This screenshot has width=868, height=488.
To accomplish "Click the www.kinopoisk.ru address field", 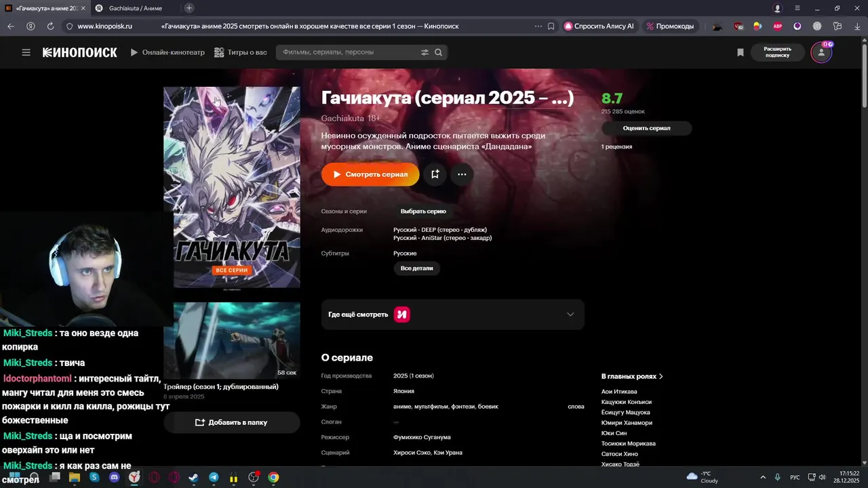I will pyautogui.click(x=105, y=26).
